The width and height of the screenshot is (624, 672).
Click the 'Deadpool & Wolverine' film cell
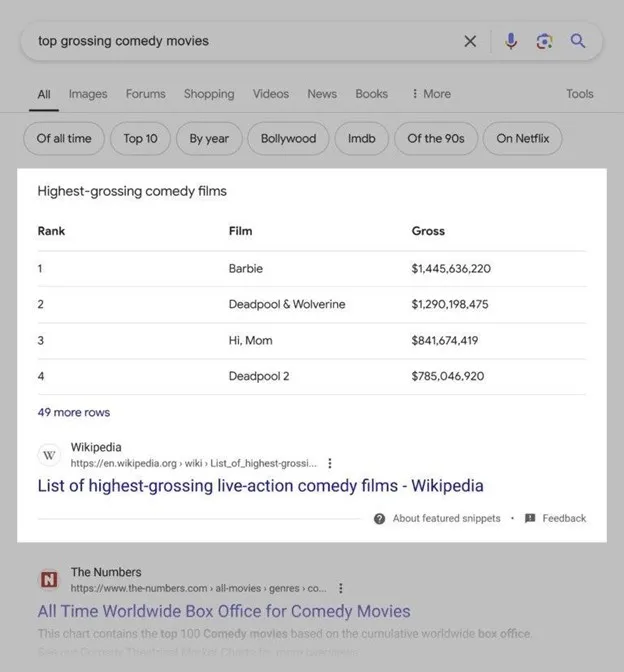coord(287,304)
